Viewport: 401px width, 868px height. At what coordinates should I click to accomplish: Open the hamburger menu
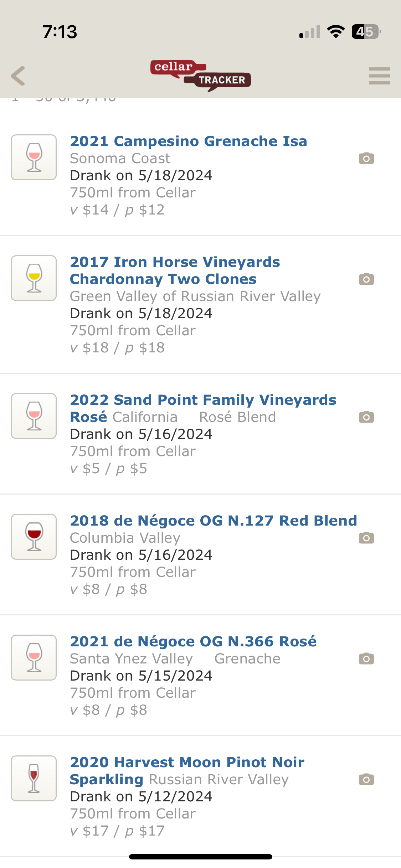click(379, 76)
